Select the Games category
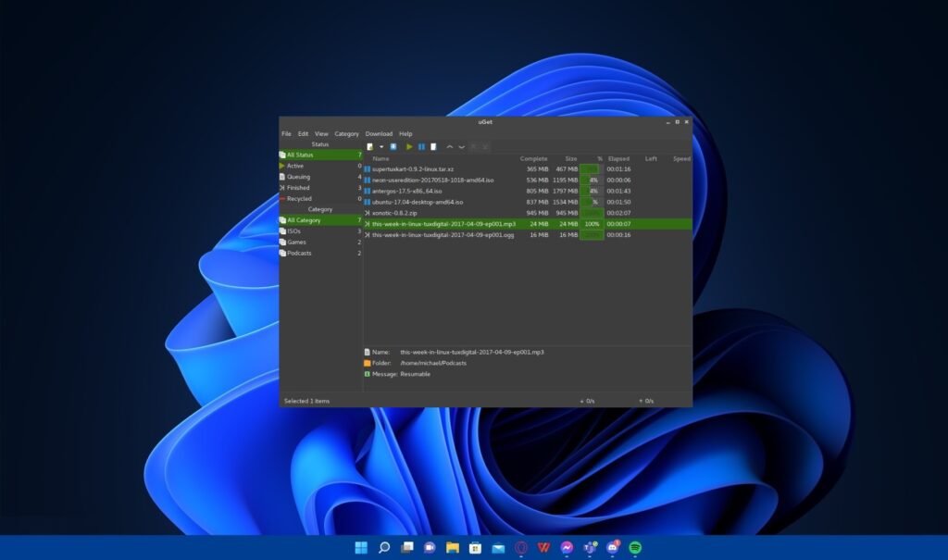948x560 pixels. [x=320, y=242]
